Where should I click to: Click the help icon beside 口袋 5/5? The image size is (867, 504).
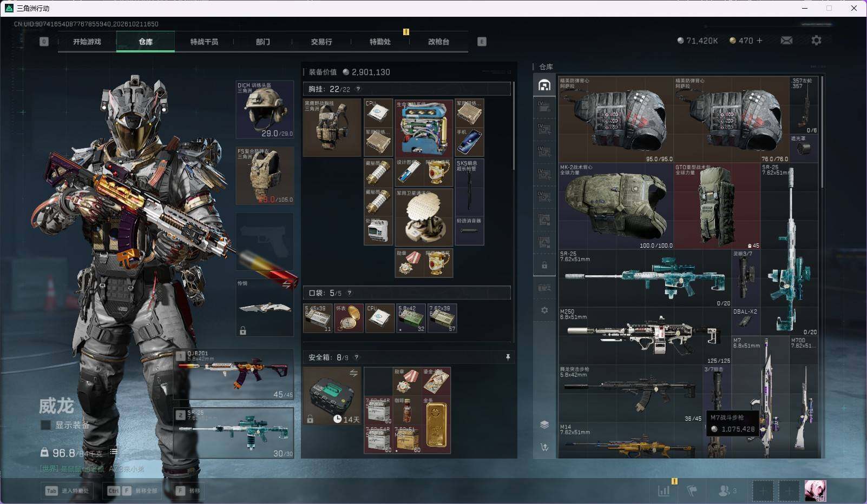click(x=350, y=293)
